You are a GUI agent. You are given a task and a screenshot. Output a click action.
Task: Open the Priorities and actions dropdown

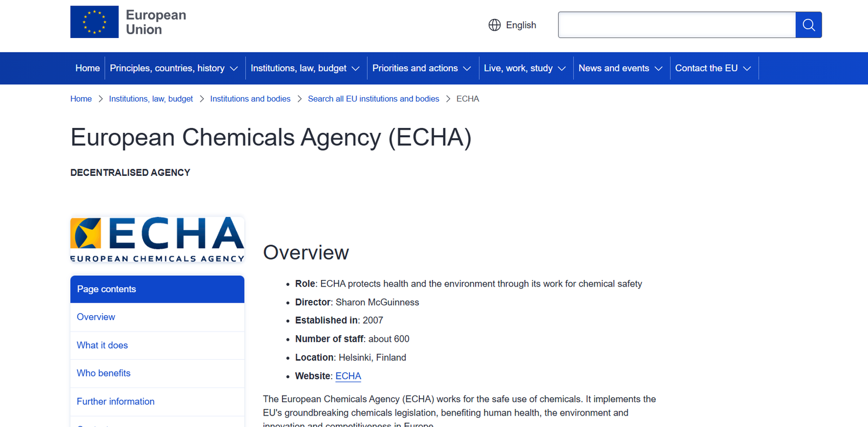click(x=422, y=68)
